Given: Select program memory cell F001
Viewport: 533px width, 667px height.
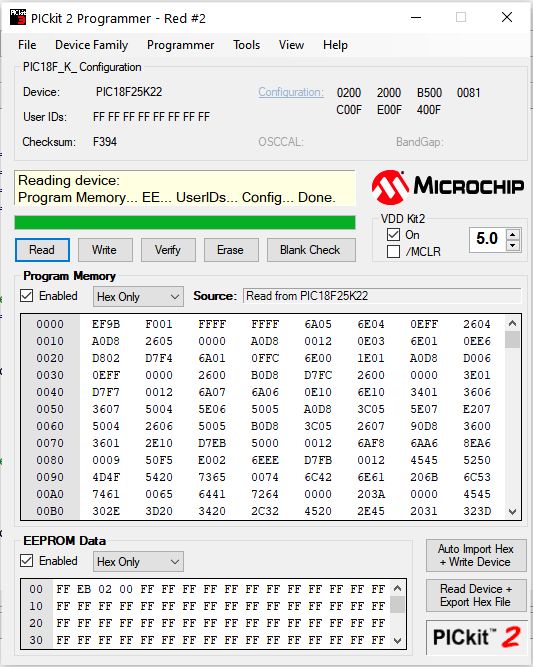Looking at the screenshot, I should point(159,324).
